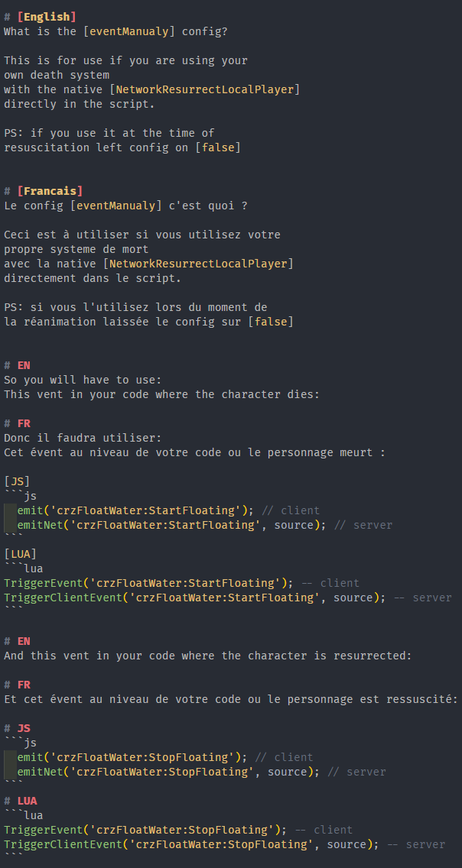Click the emitNet StopFloating server line
462x868 pixels.
[201, 772]
